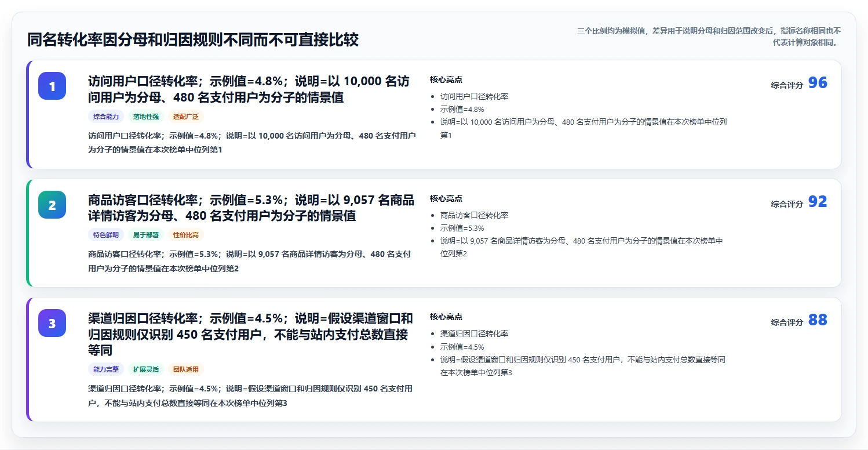Viewport: 868px width, 450px height.
Task: Open the 商品访客口径转化率 card title
Action: pos(251,208)
